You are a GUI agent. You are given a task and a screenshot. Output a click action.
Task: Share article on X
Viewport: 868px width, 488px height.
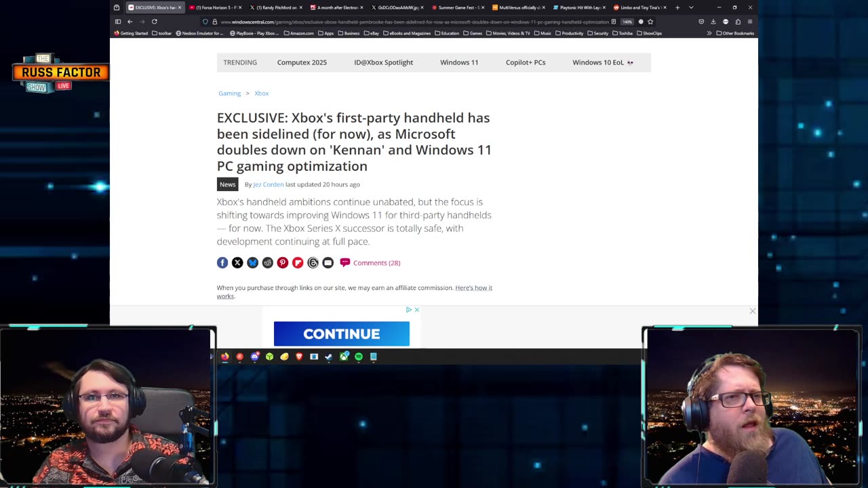(x=237, y=262)
